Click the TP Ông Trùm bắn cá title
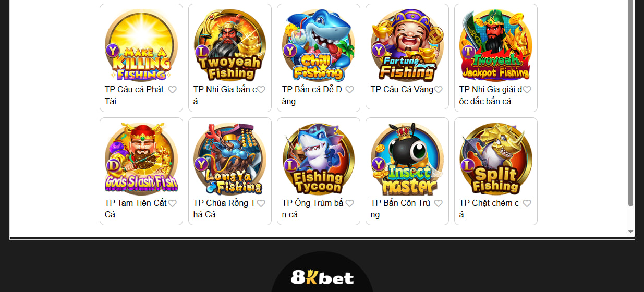 pos(313,209)
